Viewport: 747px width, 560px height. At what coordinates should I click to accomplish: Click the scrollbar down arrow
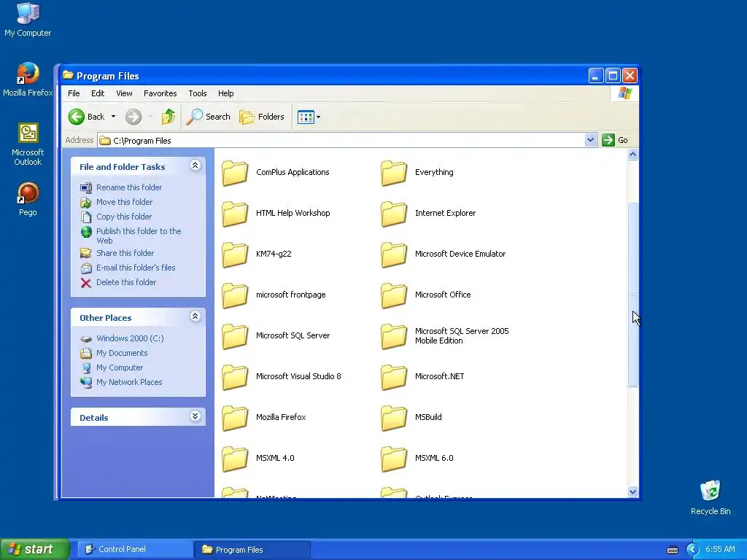[x=632, y=492]
